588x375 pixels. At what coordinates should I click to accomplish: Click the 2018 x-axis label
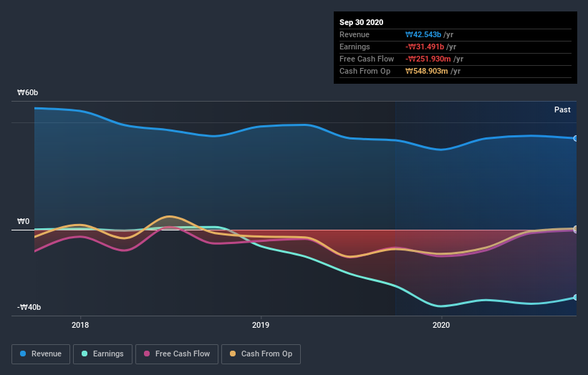click(x=80, y=325)
